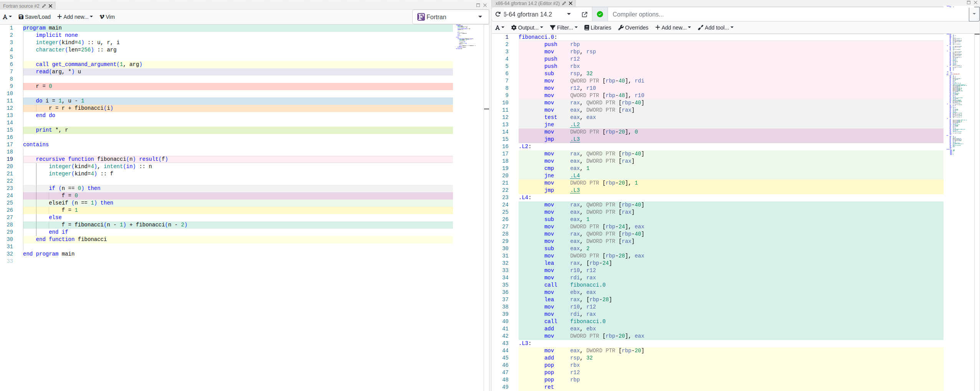Open the Add tool menu
The width and height of the screenshot is (980, 391).
715,28
